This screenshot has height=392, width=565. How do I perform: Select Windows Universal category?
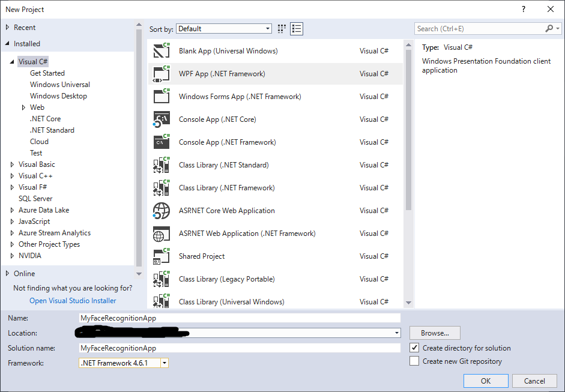60,85
